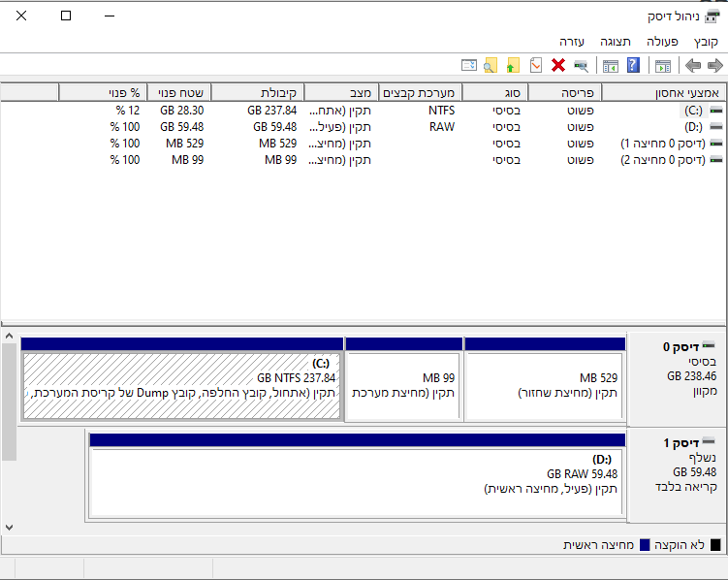728x580 pixels.
Task: Click the red X delete icon
Action: click(558, 66)
